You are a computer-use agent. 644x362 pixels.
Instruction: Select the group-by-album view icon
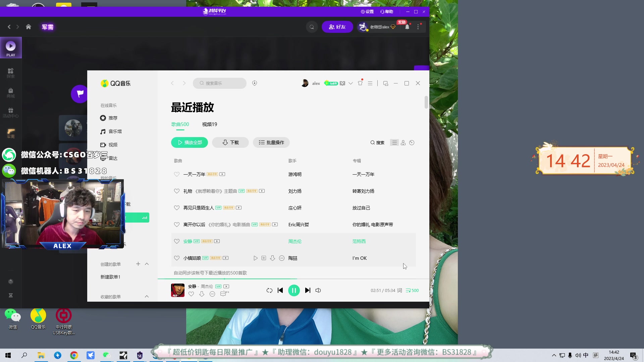pos(412,142)
